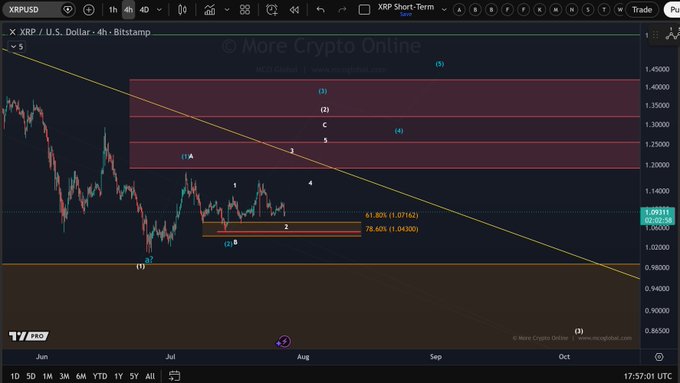Add a compare symbol with plus icon
680x383 pixels.
pos(88,10)
